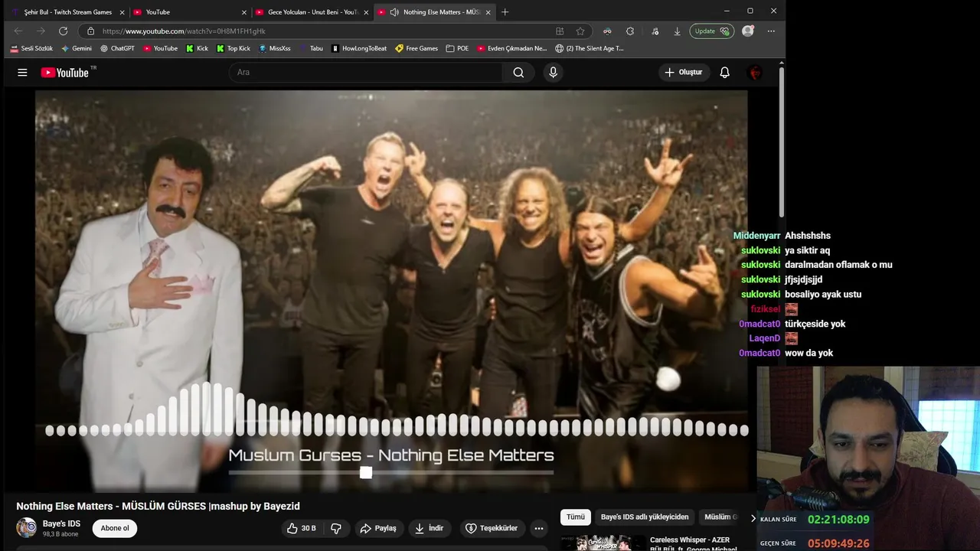Viewport: 980px width, 551px height.
Task: Click the video player to pause playback
Action: (391, 291)
